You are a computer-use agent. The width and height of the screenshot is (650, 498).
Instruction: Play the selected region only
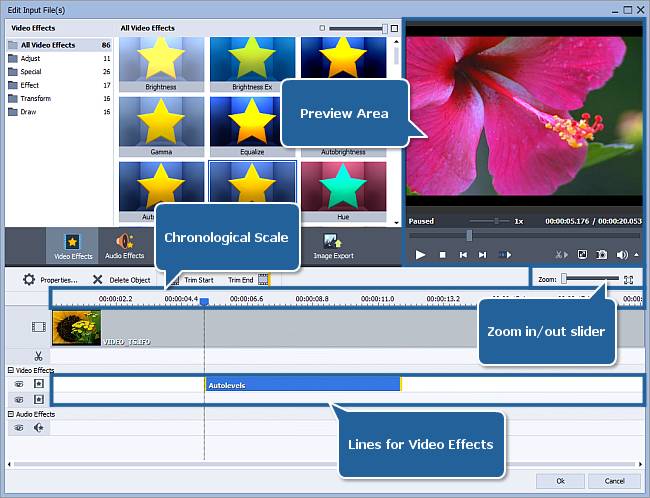504,255
